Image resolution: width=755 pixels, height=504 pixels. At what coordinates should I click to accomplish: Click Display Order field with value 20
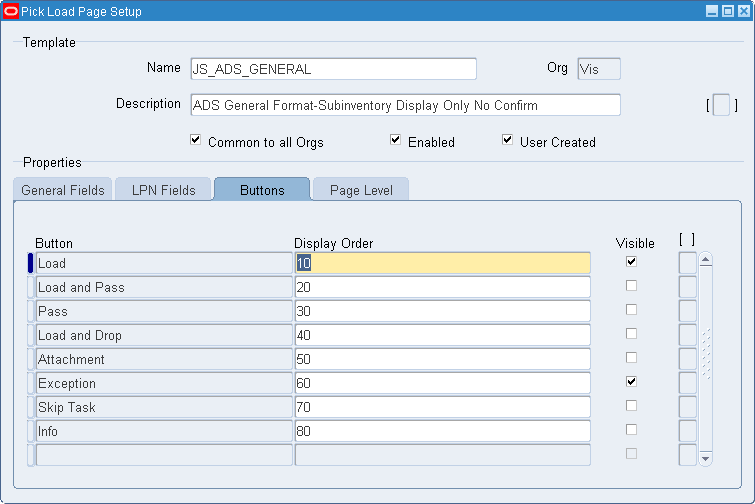point(443,287)
